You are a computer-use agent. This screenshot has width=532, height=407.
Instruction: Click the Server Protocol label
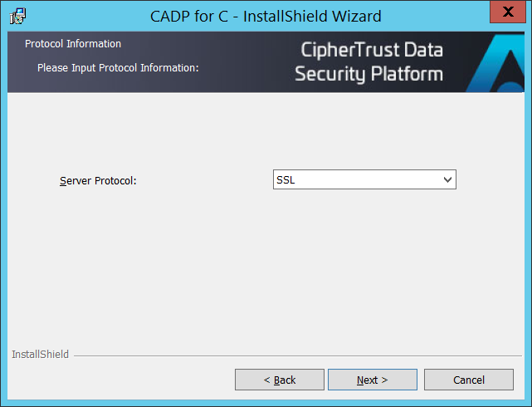pyautogui.click(x=98, y=180)
